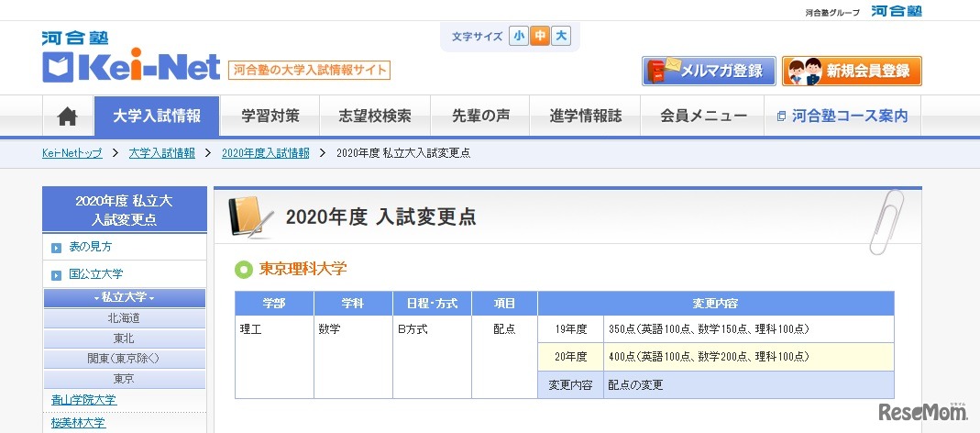Click the 20年度 row label
The height and width of the screenshot is (433, 980).
(570, 357)
